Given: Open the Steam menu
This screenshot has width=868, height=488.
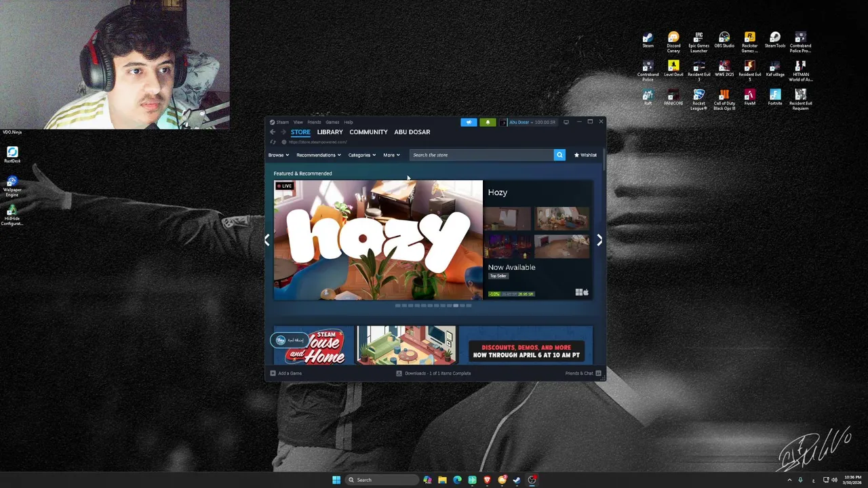Looking at the screenshot, I should 282,122.
